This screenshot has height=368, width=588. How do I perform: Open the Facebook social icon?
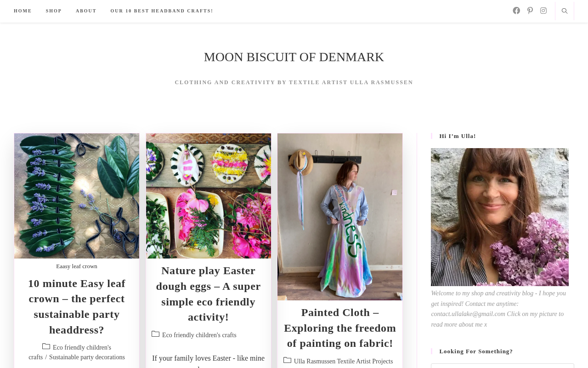(x=516, y=11)
